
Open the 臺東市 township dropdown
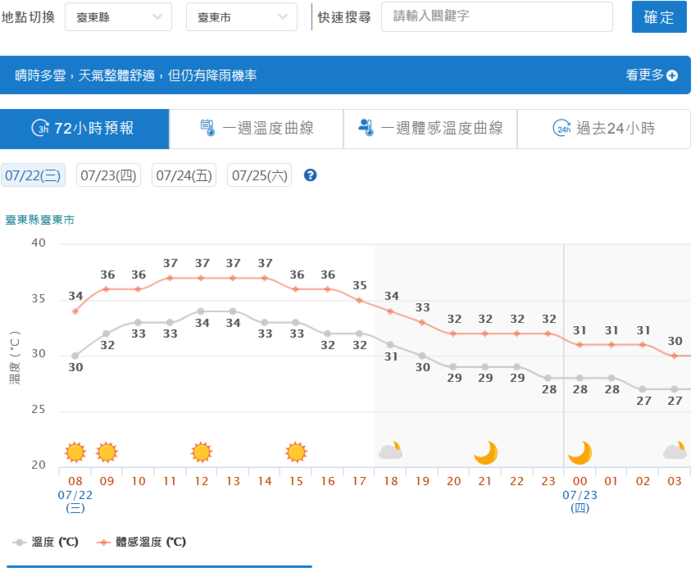click(x=242, y=17)
